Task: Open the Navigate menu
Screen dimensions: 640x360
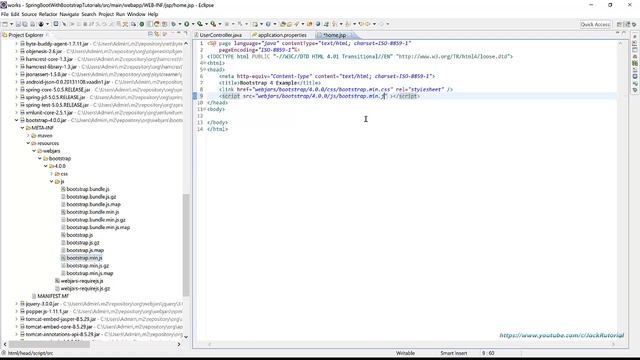Action: point(69,14)
